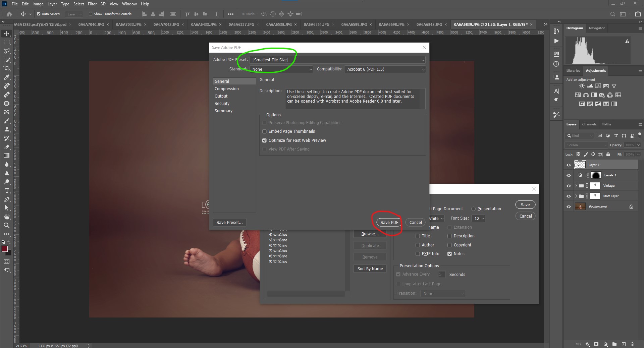Screen dimensions: 644x348
Task: Click the histogram cached data warning icon
Action: [627, 42]
